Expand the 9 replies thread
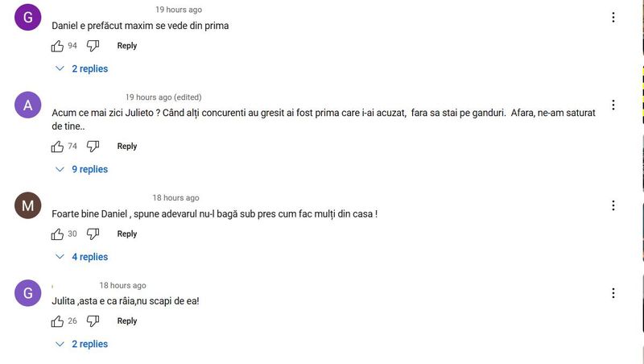The image size is (644, 364). pos(82,169)
